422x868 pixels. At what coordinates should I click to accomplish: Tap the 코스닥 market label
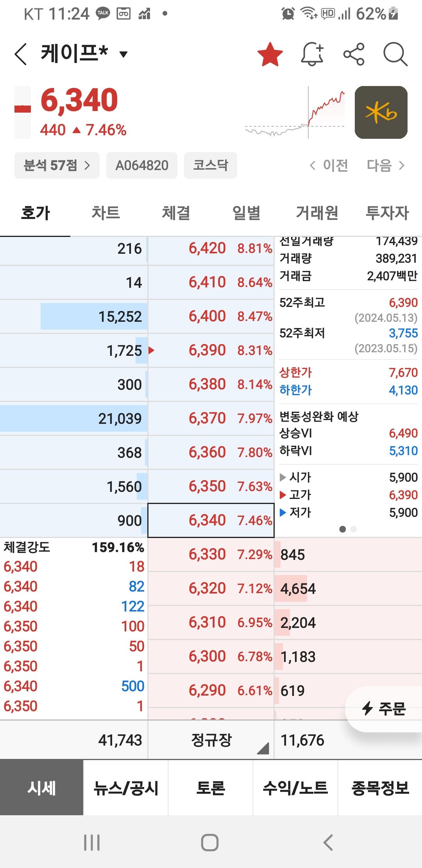coord(210,165)
